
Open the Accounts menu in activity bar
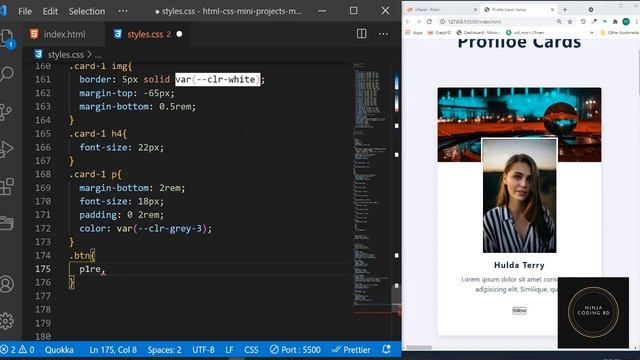pyautogui.click(x=7, y=284)
